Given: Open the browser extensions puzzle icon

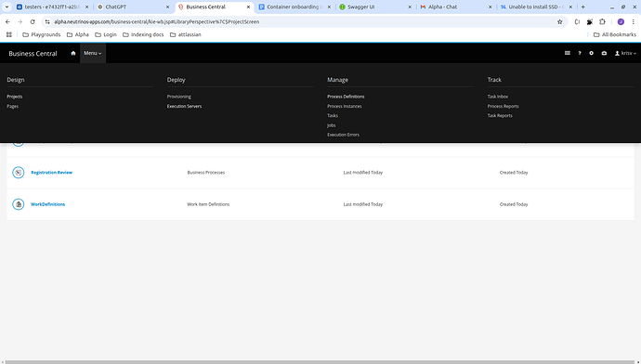Looking at the screenshot, I should click(602, 21).
